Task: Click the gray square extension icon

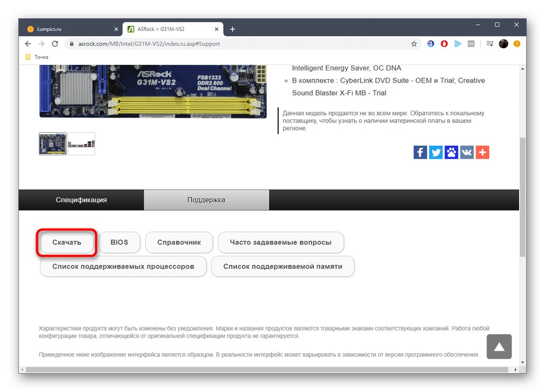Action: (471, 44)
